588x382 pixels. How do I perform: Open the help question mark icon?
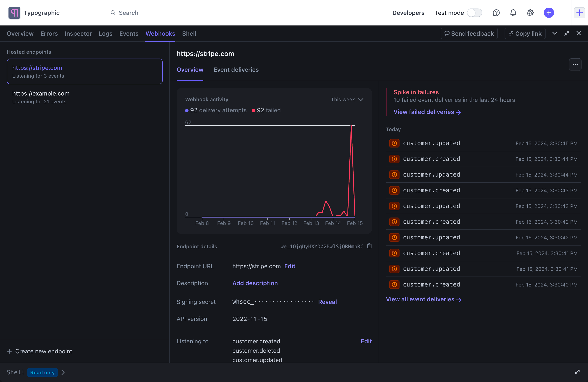496,13
